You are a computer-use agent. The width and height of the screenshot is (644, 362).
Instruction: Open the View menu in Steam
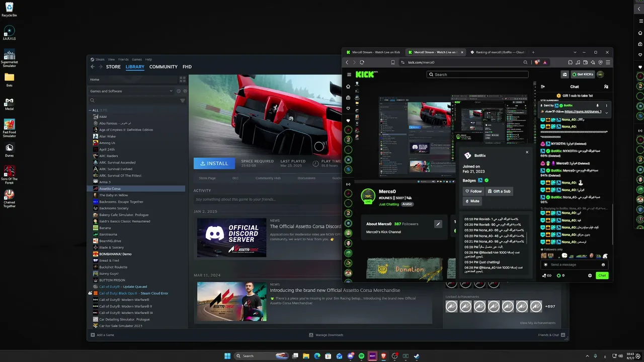[111, 59]
